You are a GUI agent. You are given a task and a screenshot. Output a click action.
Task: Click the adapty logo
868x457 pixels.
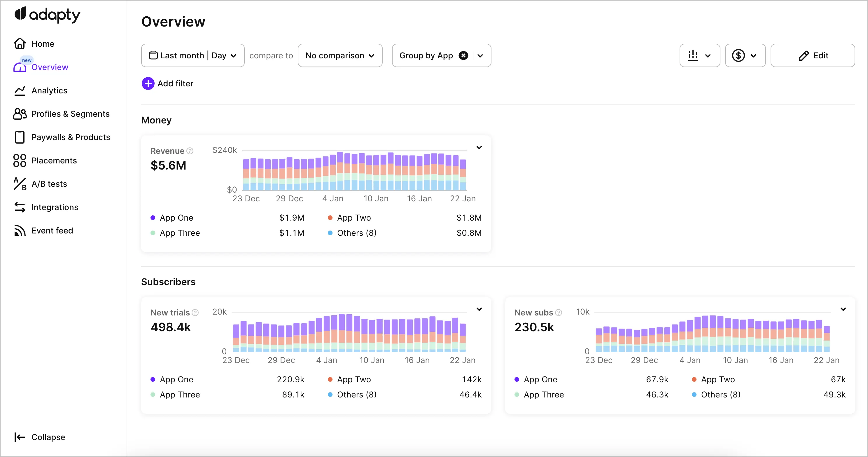click(47, 15)
